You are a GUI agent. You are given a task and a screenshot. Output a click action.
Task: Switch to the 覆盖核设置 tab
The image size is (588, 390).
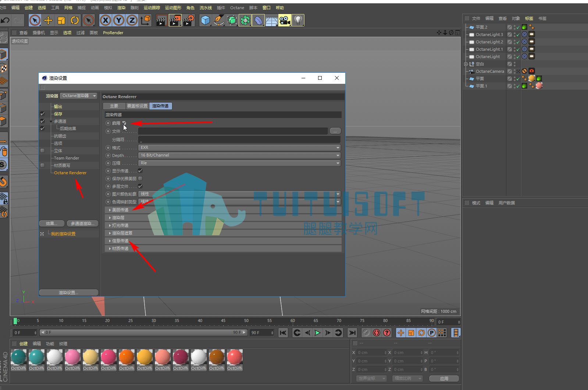(x=137, y=106)
